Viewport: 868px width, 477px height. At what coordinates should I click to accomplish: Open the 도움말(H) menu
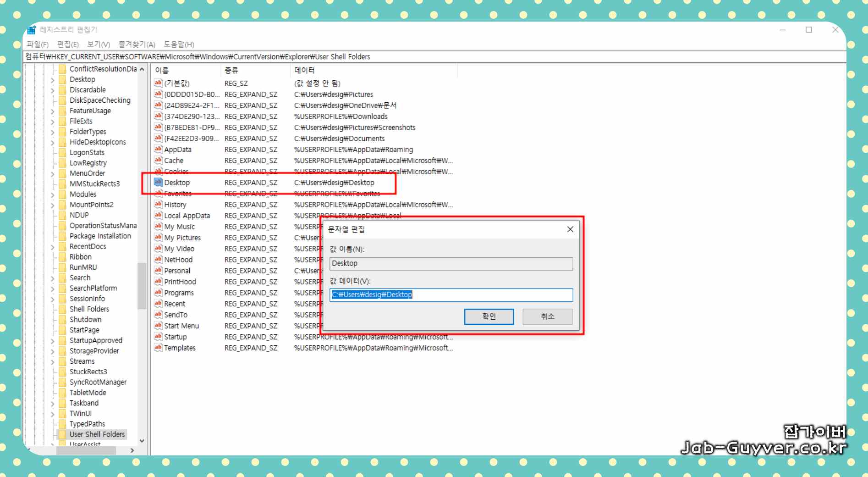(179, 44)
